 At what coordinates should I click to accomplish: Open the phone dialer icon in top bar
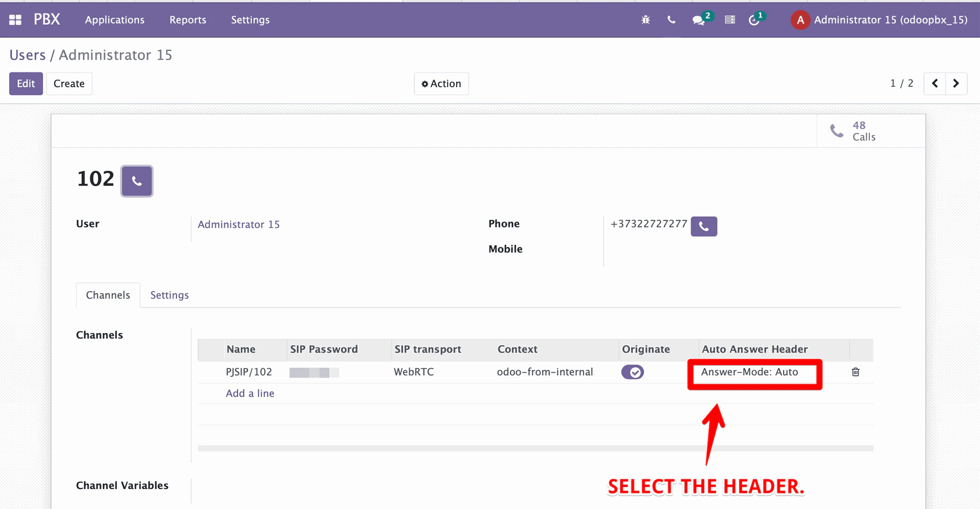pos(671,20)
